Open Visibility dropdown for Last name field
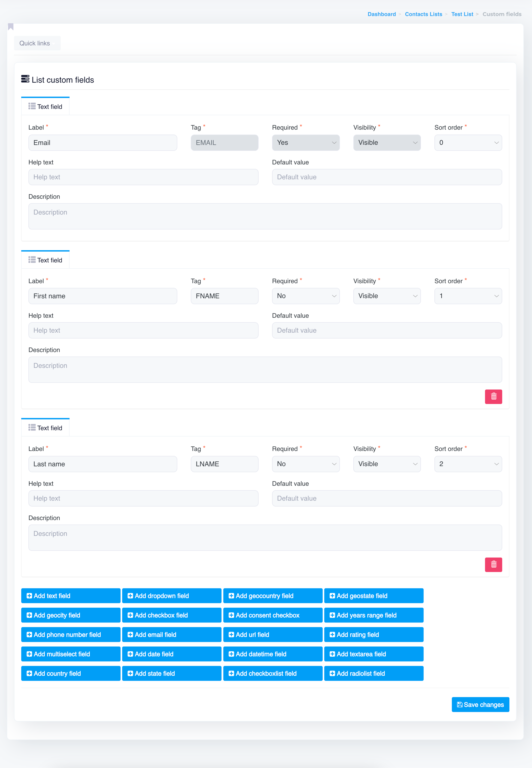This screenshot has width=532, height=768. [387, 464]
